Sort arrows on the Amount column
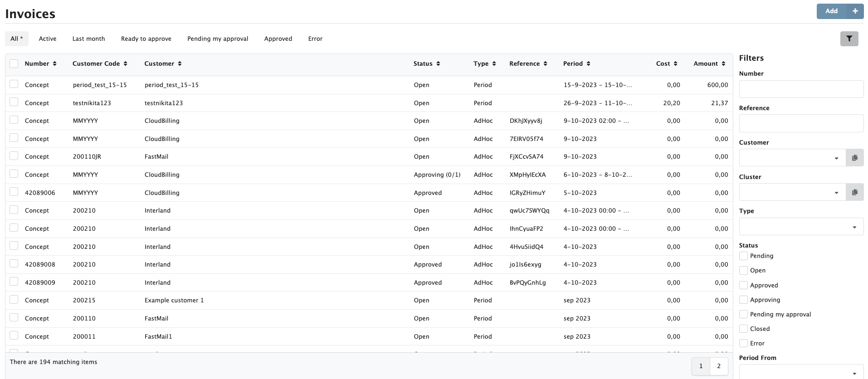868x379 pixels. coord(723,64)
